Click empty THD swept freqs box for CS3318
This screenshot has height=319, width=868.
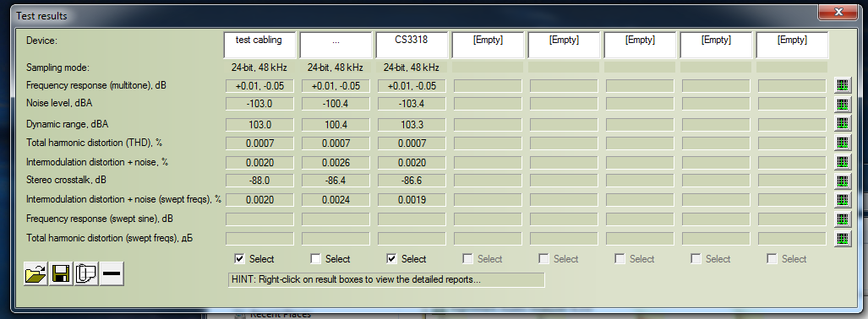412,239
